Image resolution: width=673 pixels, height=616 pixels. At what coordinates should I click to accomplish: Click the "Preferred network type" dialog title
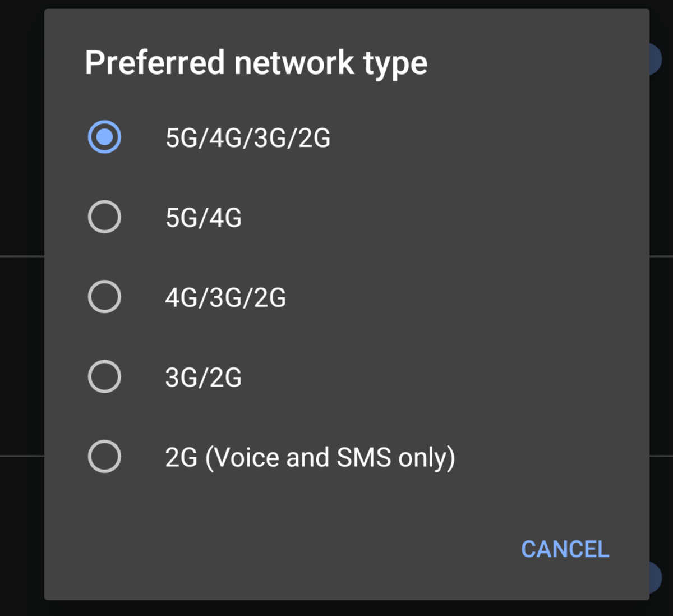click(256, 62)
